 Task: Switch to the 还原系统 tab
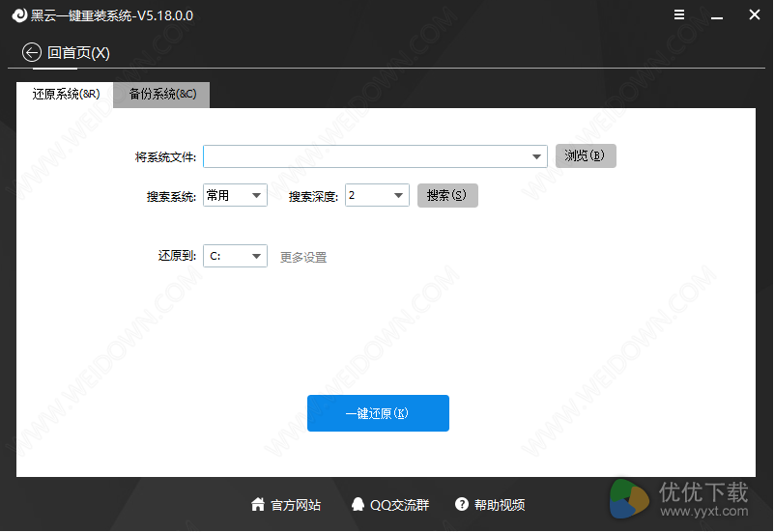(65, 95)
